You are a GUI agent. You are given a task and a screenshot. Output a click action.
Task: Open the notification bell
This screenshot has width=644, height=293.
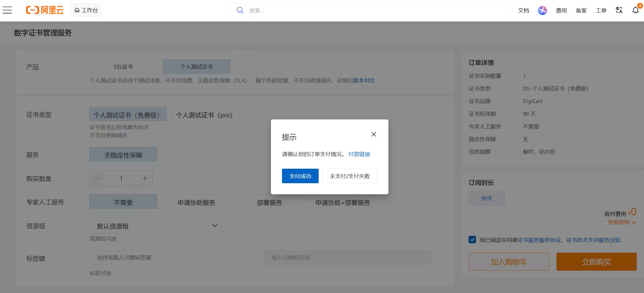tap(635, 10)
